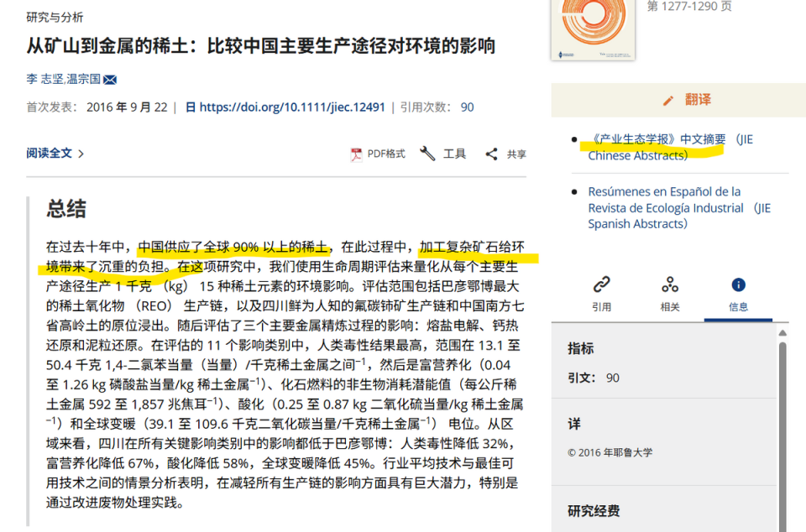Click the info panel scrollbar up arrow
This screenshot has width=806, height=532.
click(x=782, y=333)
